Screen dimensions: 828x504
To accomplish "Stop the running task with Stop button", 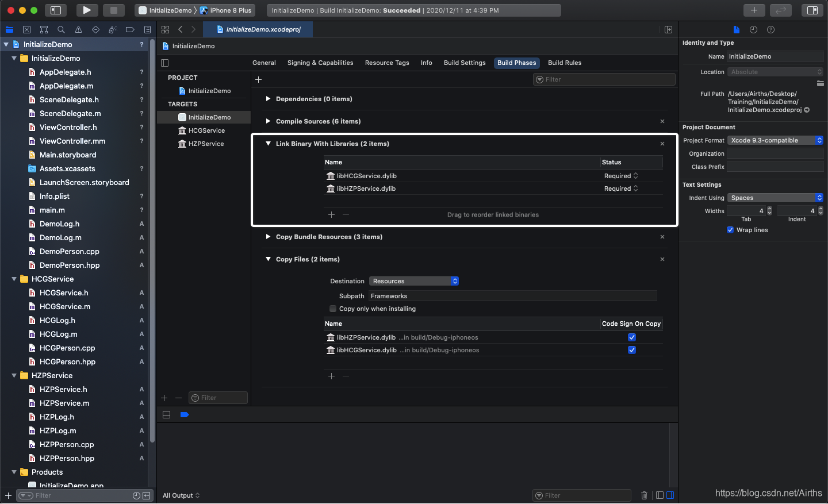I will 114,10.
